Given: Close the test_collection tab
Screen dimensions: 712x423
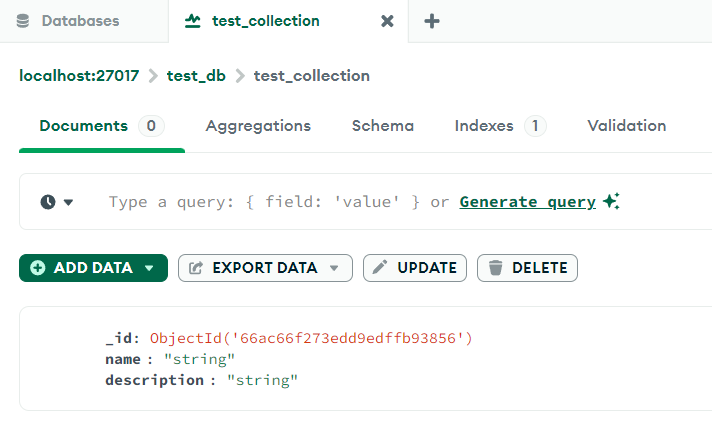Looking at the screenshot, I should pos(387,21).
